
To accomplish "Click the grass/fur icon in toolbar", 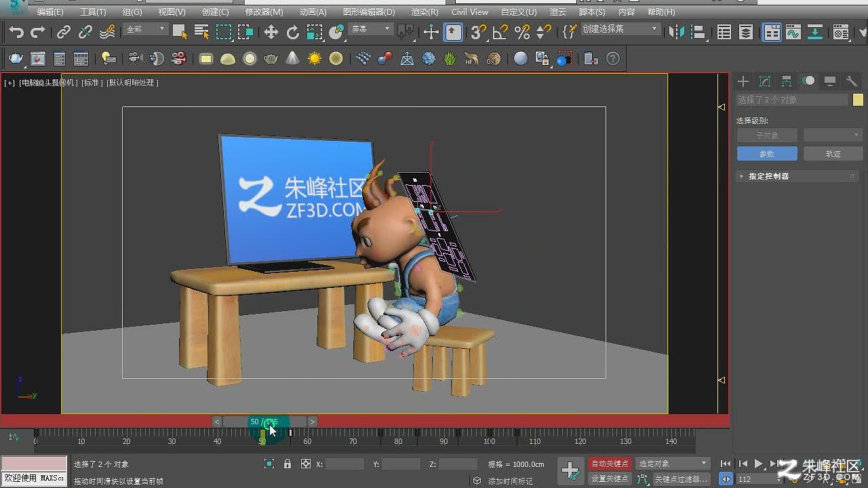I will pyautogui.click(x=450, y=59).
